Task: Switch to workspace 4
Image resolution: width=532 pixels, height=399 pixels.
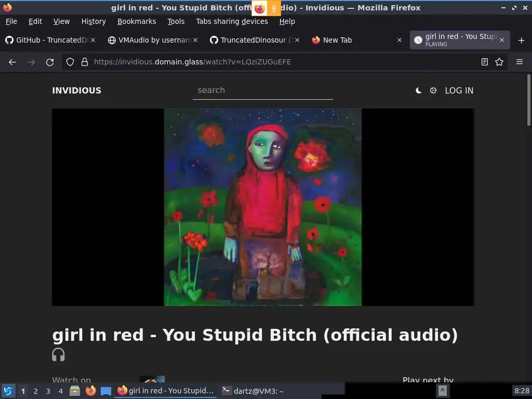Action: [61, 391]
